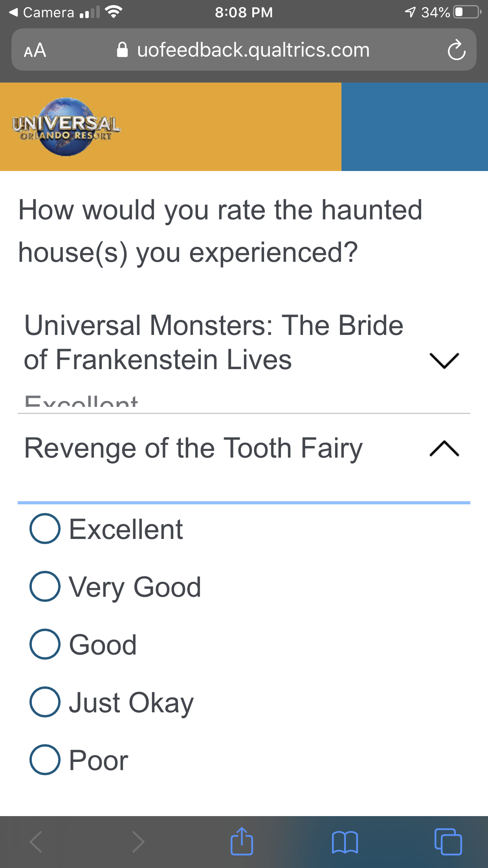
Task: Open the Safari tabs overview icon
Action: click(x=448, y=842)
